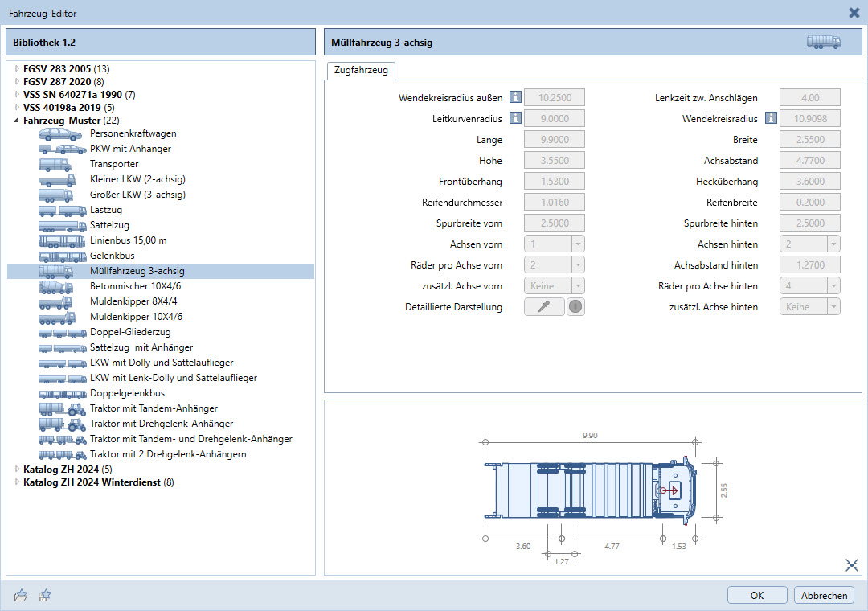Open the Achsen vorn dropdown
868x611 pixels.
tap(577, 244)
